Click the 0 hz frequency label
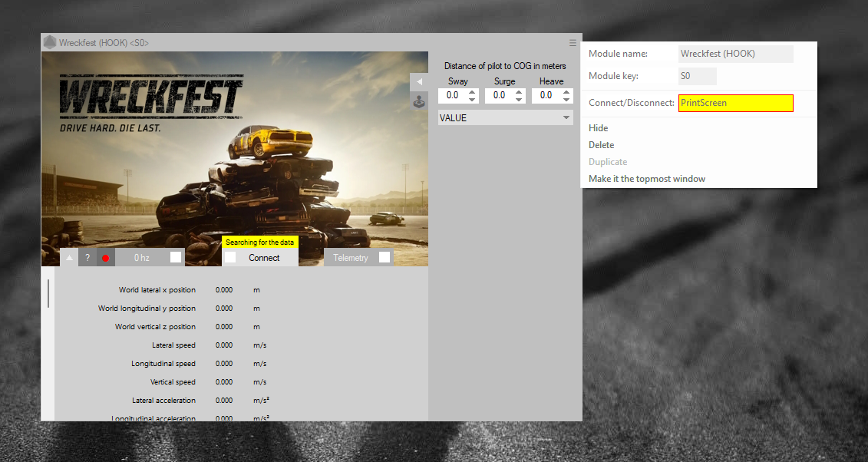Image resolution: width=868 pixels, height=462 pixels. [142, 258]
